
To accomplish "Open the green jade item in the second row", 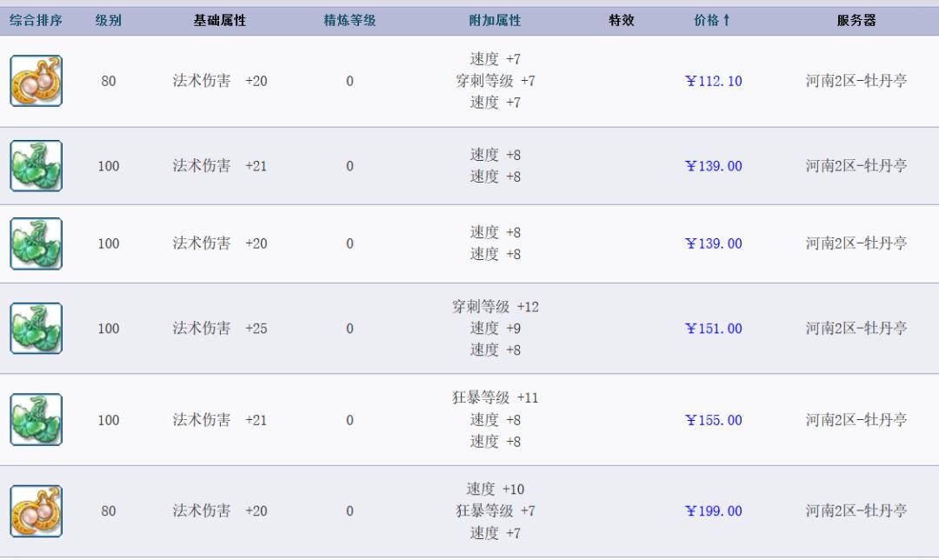I will (x=36, y=165).
